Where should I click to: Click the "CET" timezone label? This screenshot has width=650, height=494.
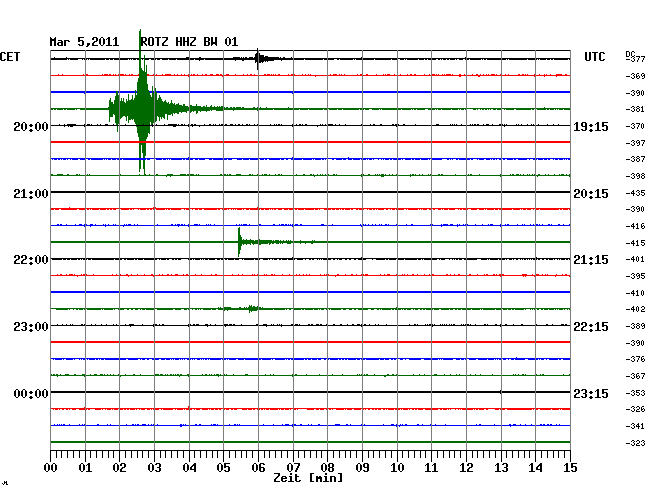point(10,57)
